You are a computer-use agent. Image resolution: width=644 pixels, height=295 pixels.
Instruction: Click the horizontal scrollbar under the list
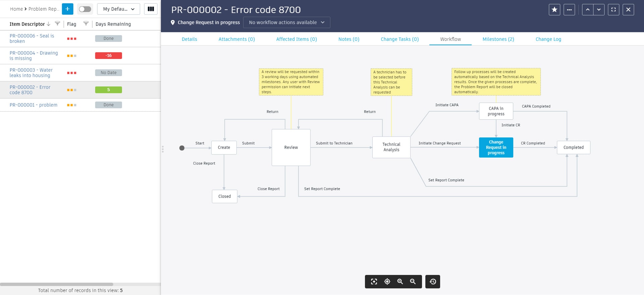point(56,284)
